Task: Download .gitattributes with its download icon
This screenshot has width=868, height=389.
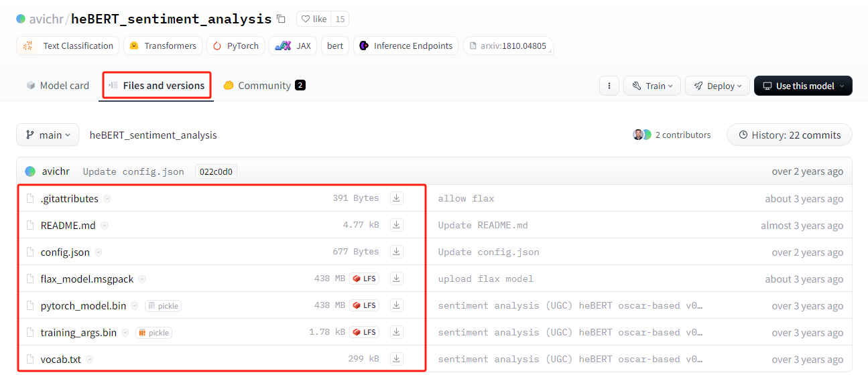Action: [397, 198]
